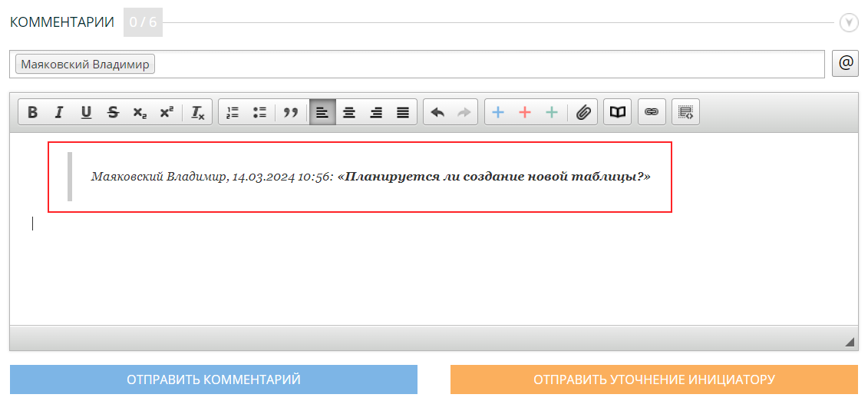Toggle bold formatting in editor toolbar
868x401 pixels.
32,112
